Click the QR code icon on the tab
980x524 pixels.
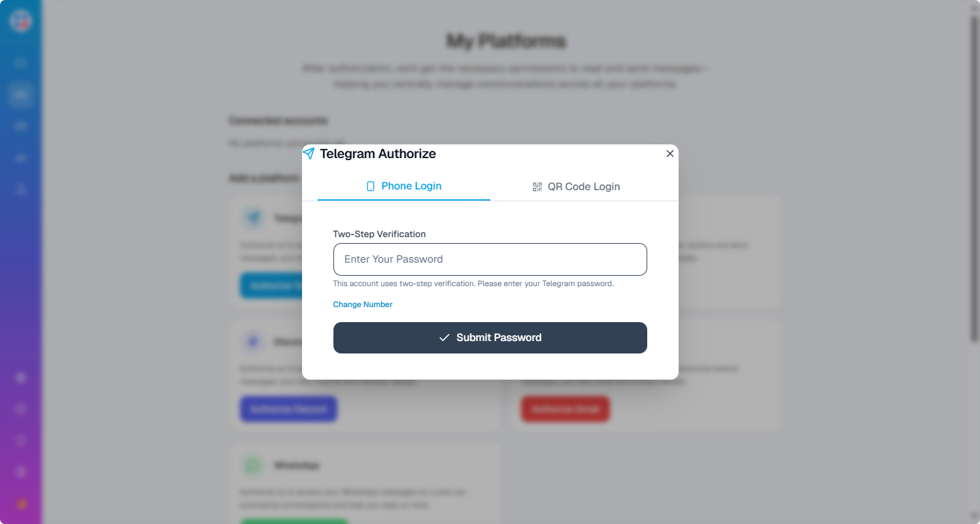point(537,187)
